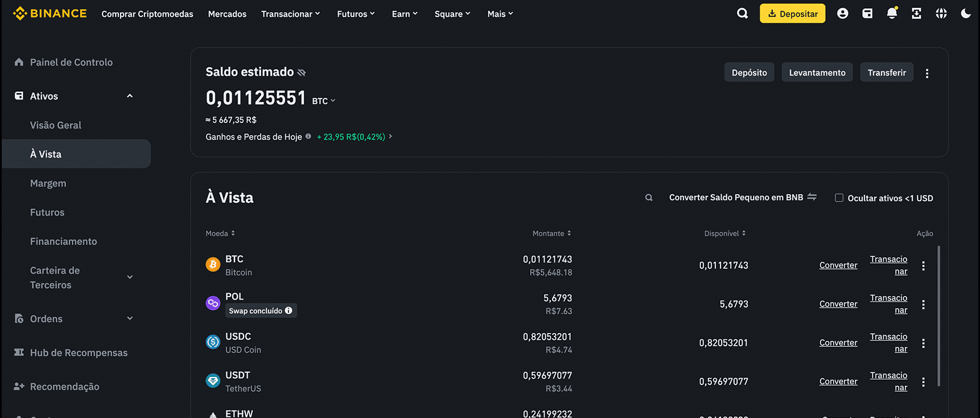
Task: Click the Depósito button
Action: [x=749, y=72]
